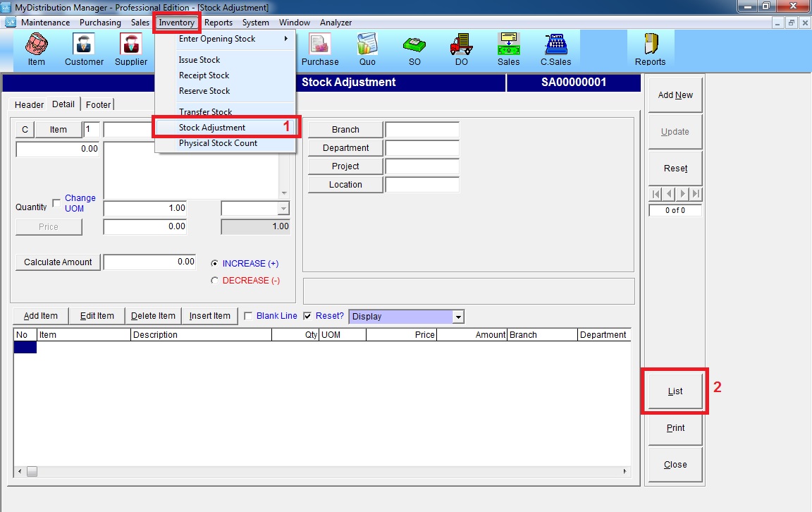Open the C.Sales cash register icon

point(555,49)
